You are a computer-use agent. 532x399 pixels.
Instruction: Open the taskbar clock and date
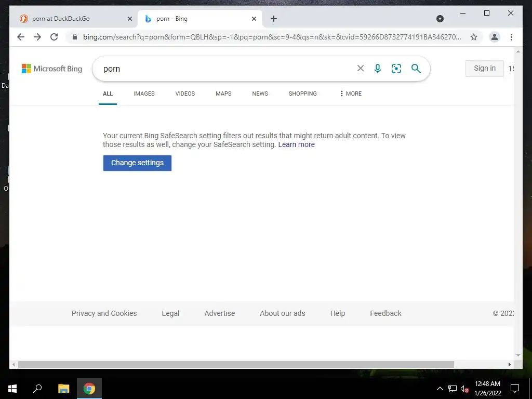(x=487, y=389)
